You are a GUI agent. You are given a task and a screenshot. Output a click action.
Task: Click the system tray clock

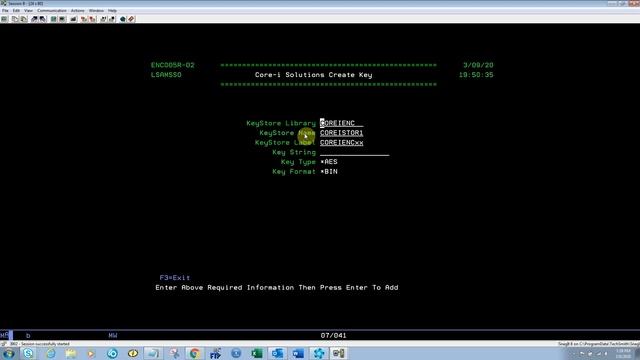[623, 353]
